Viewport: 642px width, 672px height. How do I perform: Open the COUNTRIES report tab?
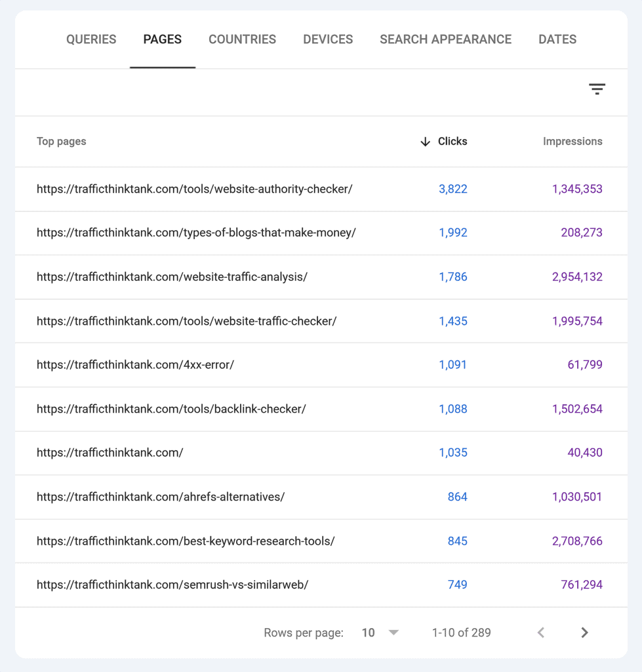242,39
